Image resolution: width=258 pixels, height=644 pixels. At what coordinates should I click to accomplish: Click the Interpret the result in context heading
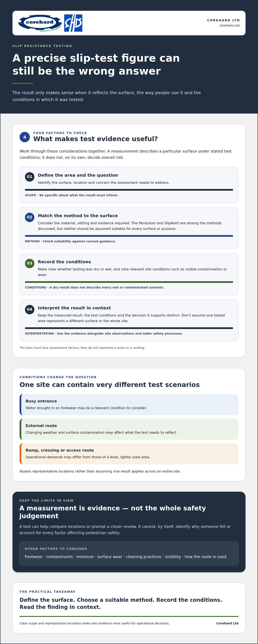[74, 308]
